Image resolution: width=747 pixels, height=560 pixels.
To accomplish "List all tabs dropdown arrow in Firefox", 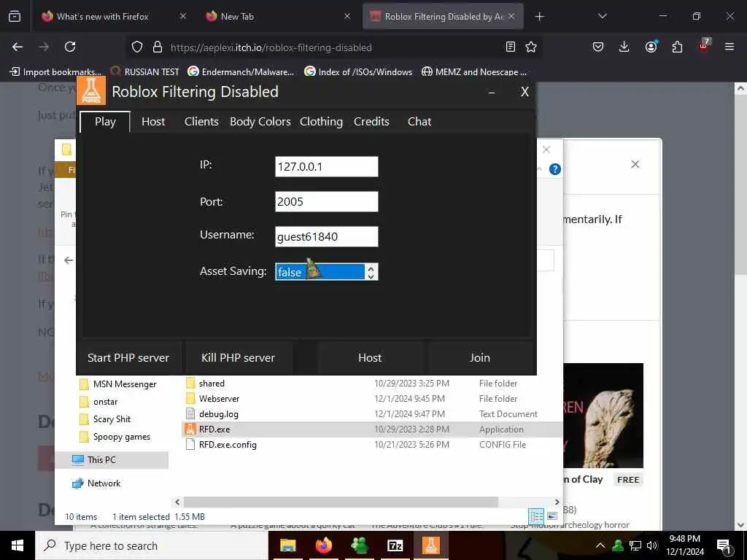I will point(602,16).
